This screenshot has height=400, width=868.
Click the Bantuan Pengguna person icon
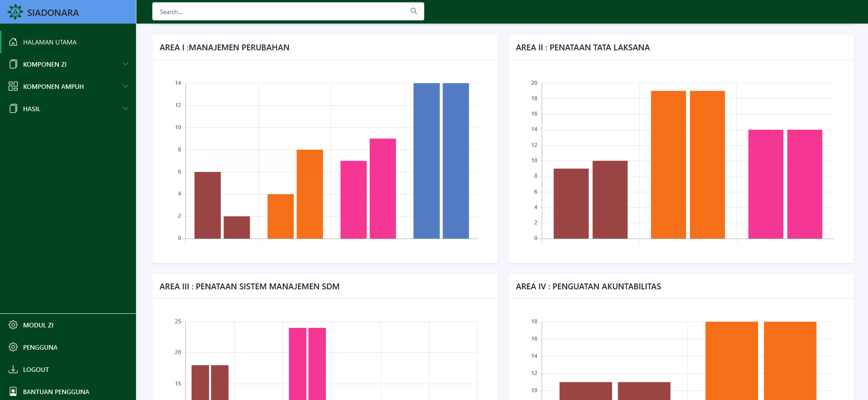[13, 391]
